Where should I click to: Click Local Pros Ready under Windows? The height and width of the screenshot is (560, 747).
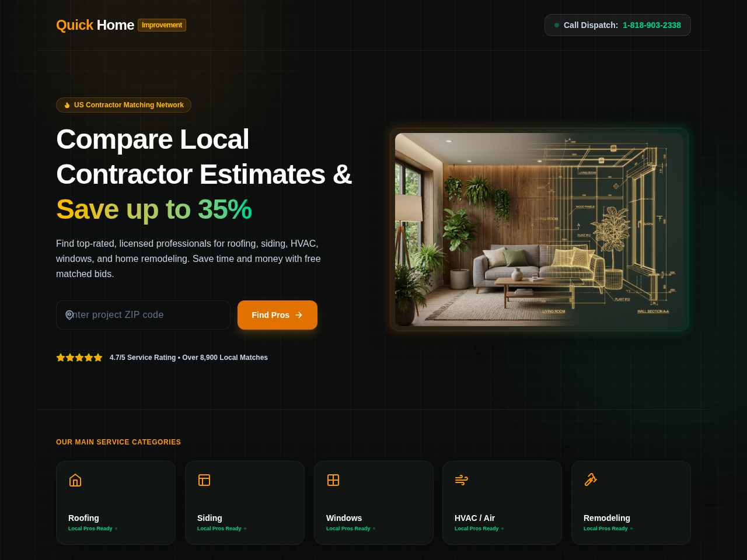pyautogui.click(x=348, y=528)
